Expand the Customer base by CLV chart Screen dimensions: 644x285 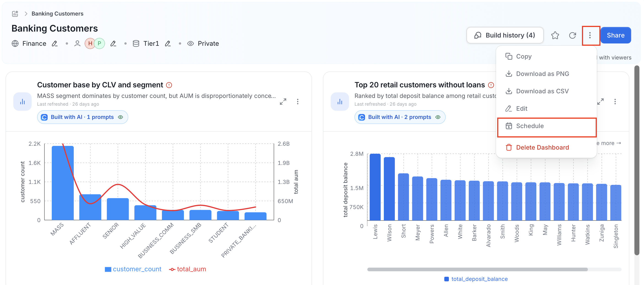point(283,101)
